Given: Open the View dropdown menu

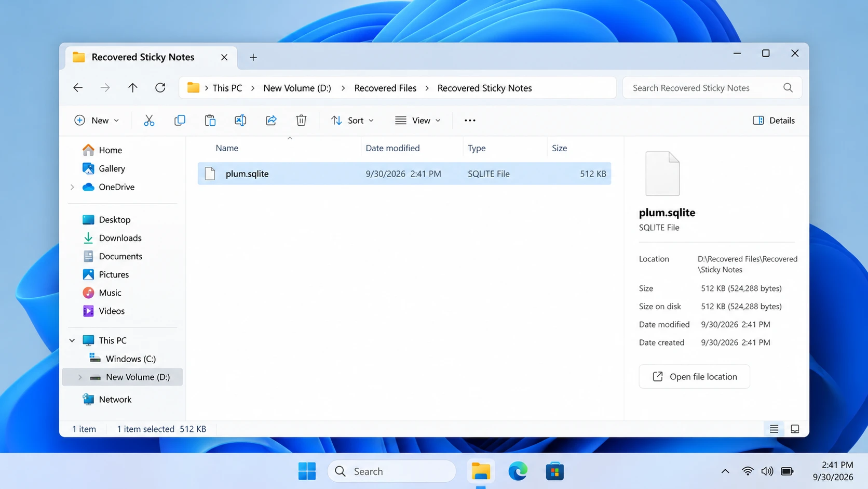Looking at the screenshot, I should [x=418, y=121].
